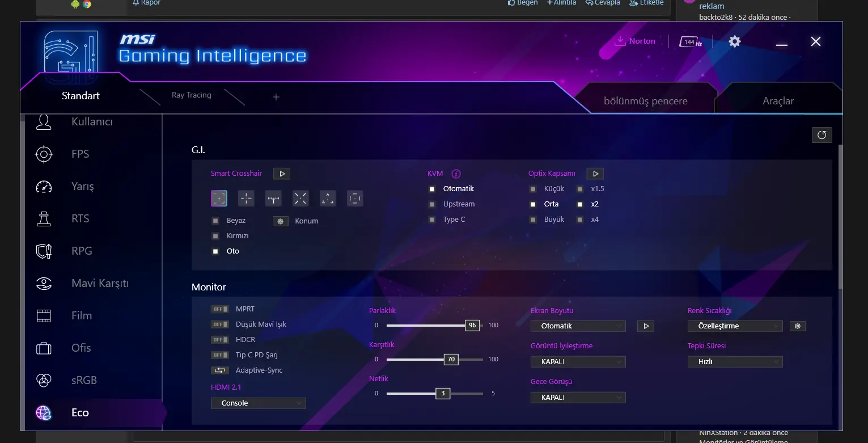This screenshot has height=443, width=868.
Task: Set KVM to Type C
Action: 432,220
